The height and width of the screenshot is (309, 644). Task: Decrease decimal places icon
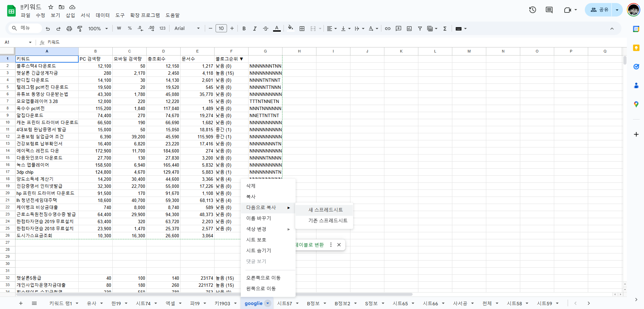click(141, 29)
